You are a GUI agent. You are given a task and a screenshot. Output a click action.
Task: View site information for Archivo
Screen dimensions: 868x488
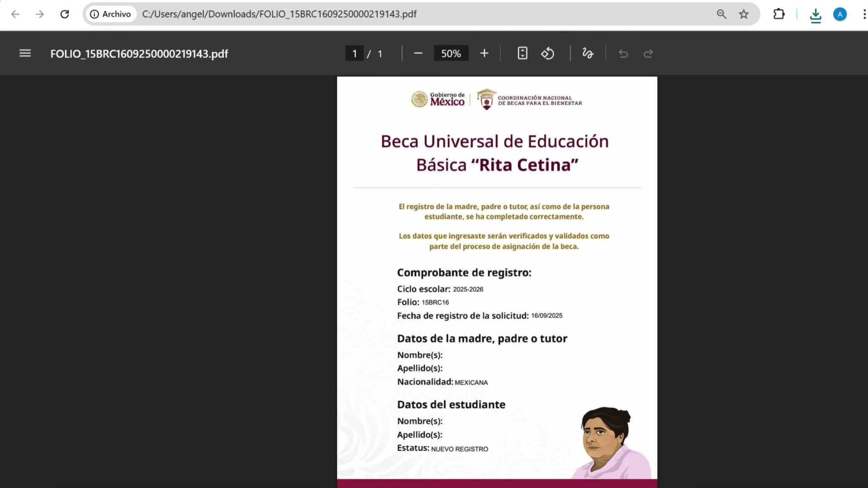(x=111, y=14)
